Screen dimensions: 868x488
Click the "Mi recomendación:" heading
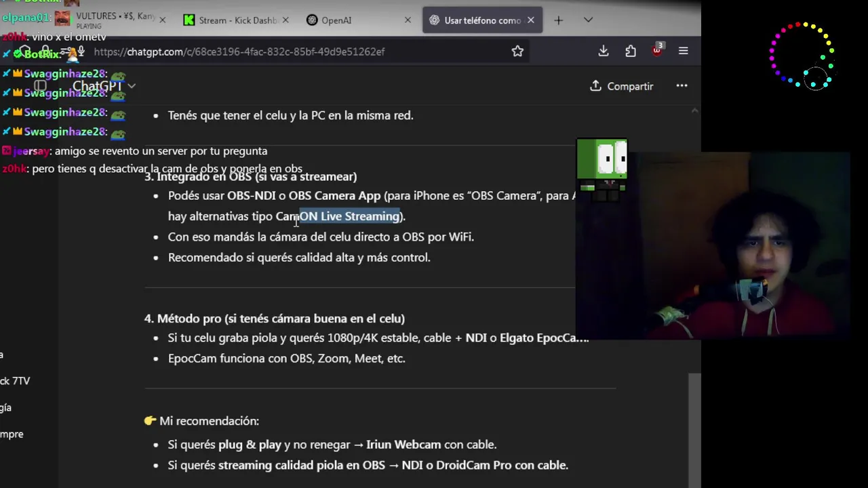[209, 421]
